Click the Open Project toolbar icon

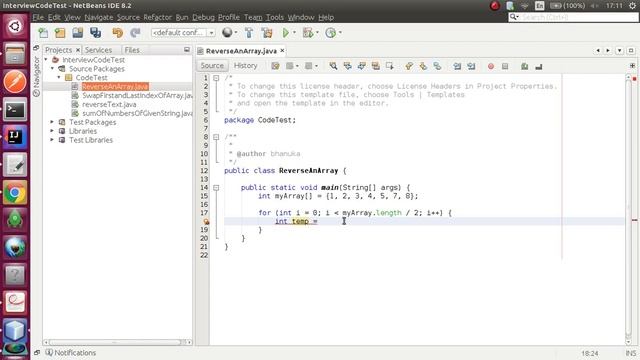pos(78,33)
